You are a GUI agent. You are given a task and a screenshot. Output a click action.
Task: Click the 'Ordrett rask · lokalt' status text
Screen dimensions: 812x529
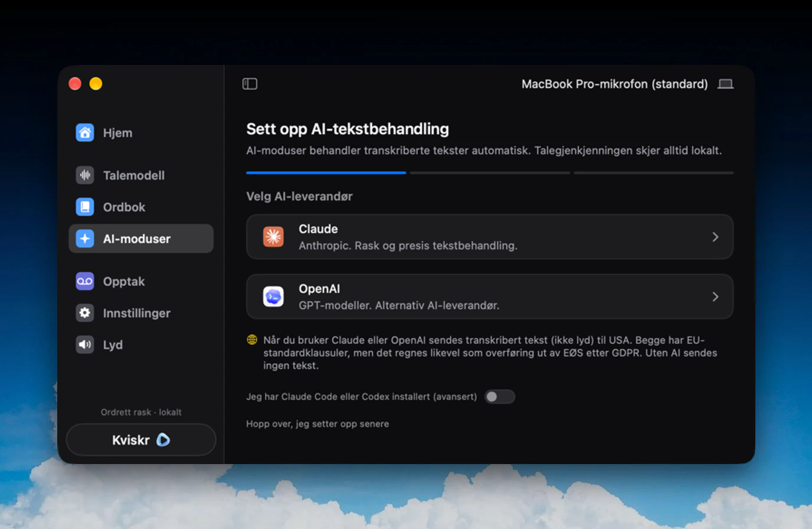[140, 412]
